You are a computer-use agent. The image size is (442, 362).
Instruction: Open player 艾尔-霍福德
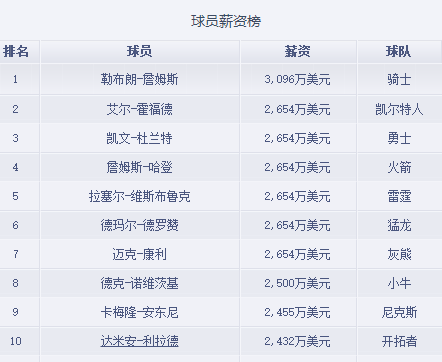pyautogui.click(x=139, y=109)
